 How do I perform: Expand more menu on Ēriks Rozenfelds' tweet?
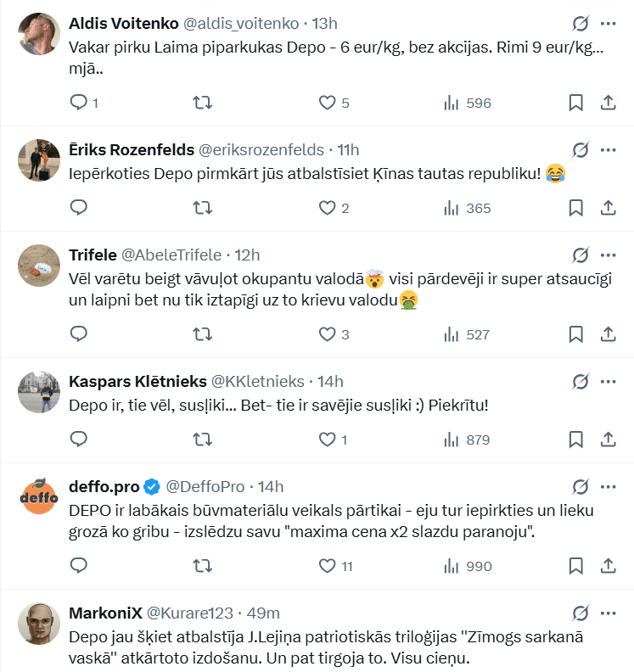(608, 149)
